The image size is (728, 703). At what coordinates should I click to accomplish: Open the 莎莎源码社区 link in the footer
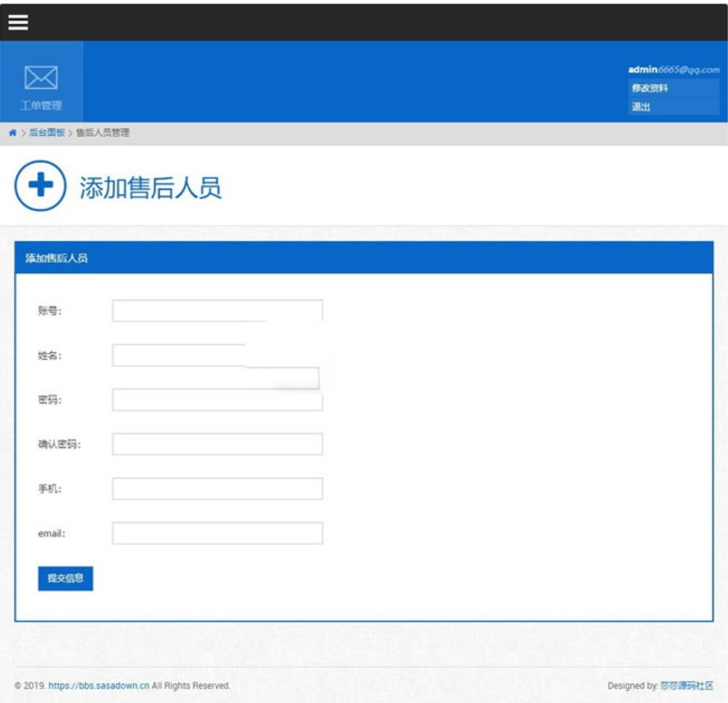[x=685, y=687]
